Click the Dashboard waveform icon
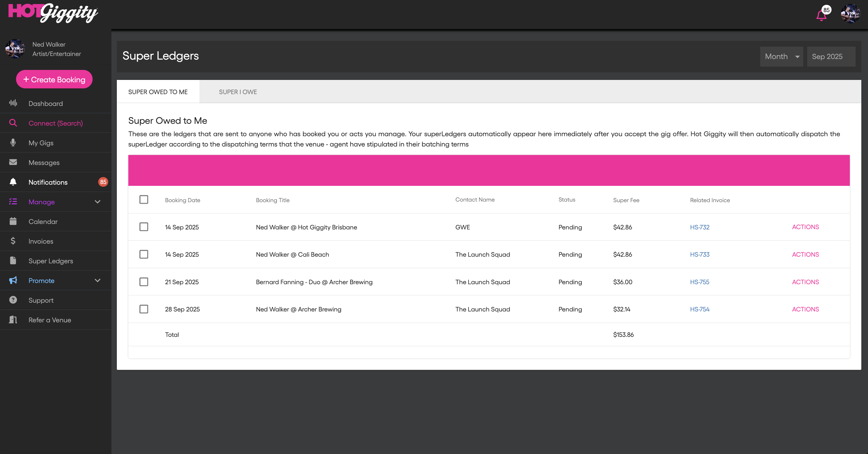 pos(13,103)
